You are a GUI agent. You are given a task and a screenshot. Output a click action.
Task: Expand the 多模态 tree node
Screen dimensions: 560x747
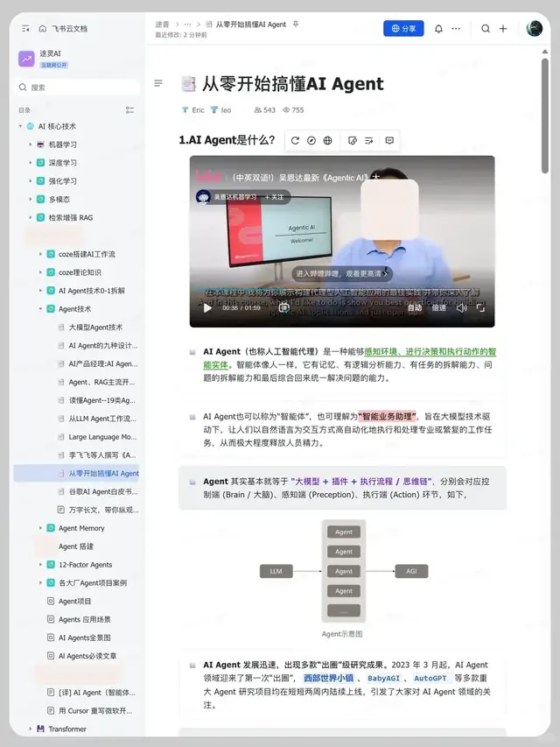(x=30, y=199)
